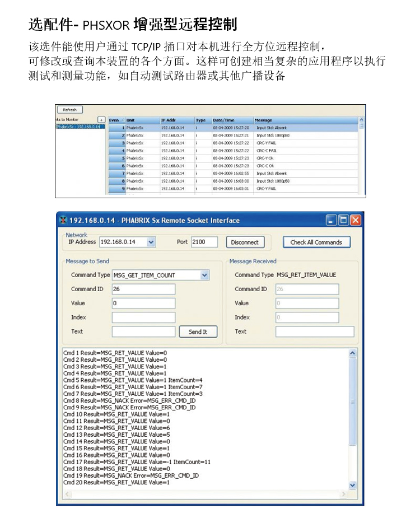Screen dimensions: 420x518
Task: Click log line Cmd 7 with ItemCount=3
Action: (x=133, y=394)
